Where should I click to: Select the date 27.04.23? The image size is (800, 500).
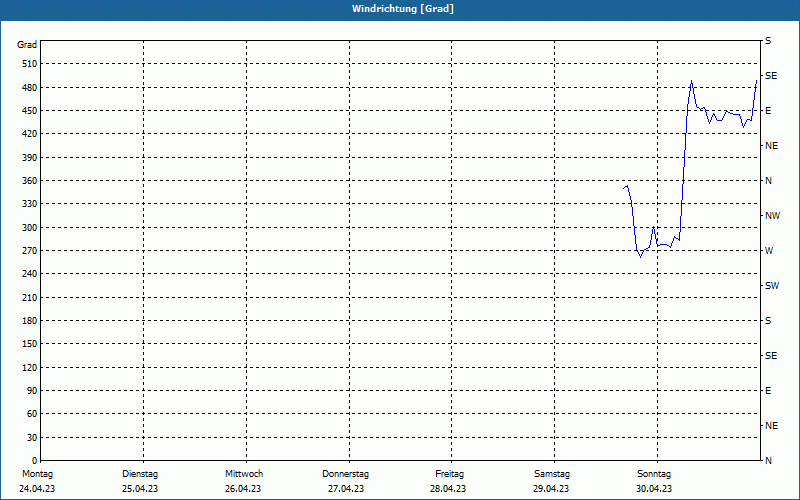(346, 489)
